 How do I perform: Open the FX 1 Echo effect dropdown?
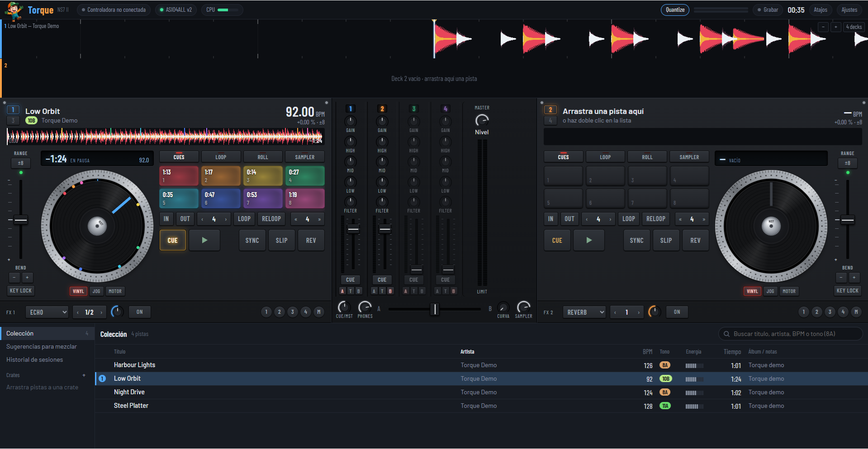(47, 312)
